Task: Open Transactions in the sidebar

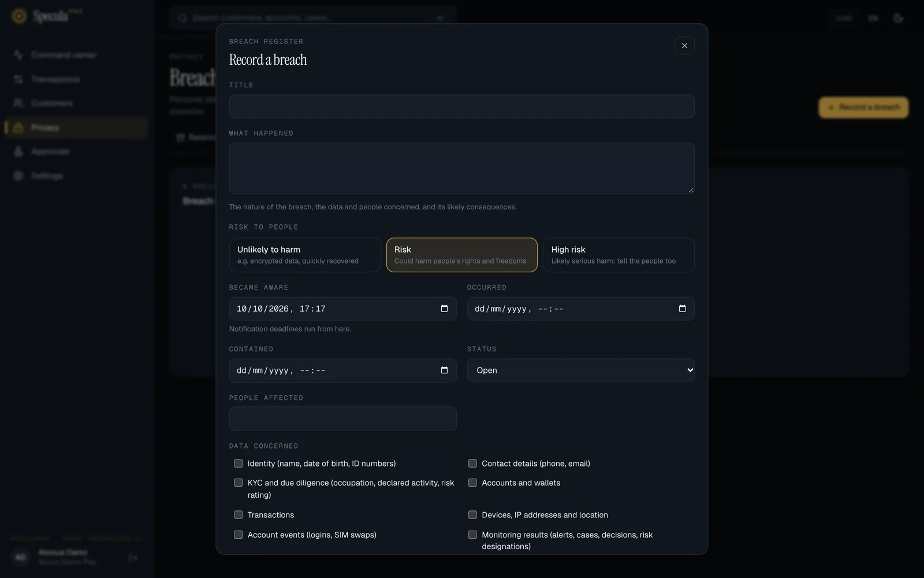Action: [76, 79]
